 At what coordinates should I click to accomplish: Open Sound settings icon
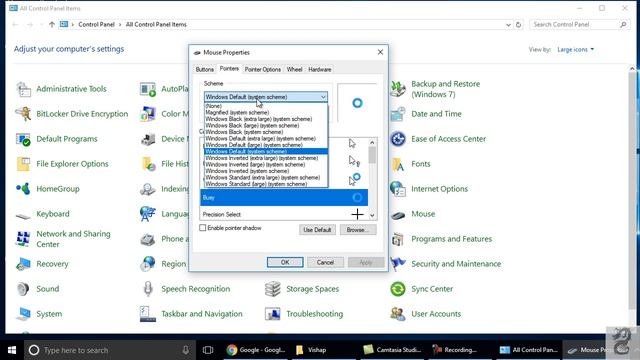pyautogui.click(x=23, y=289)
